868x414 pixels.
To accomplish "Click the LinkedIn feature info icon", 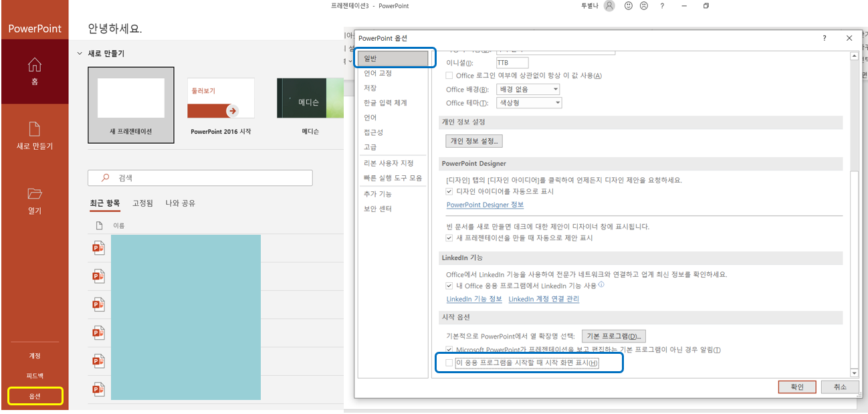I will point(601,284).
